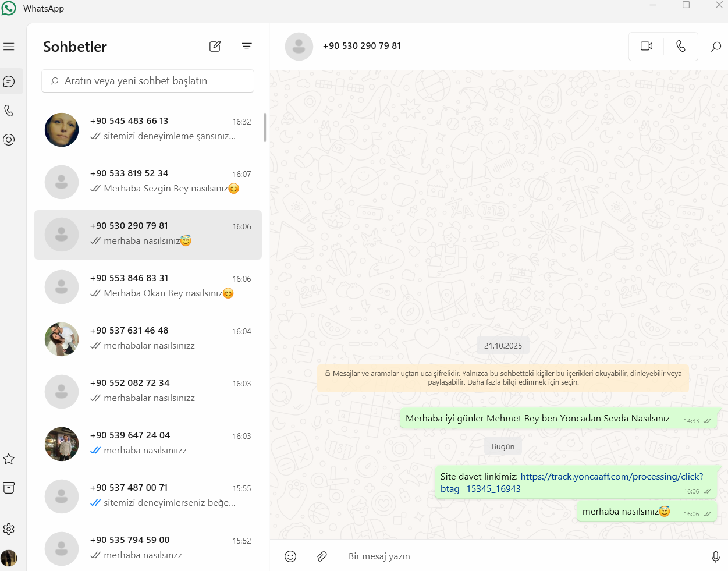Image resolution: width=728 pixels, height=571 pixels.
Task: Click 'sitemizi deneyimleme şansınız...' preview text
Action: point(169,136)
